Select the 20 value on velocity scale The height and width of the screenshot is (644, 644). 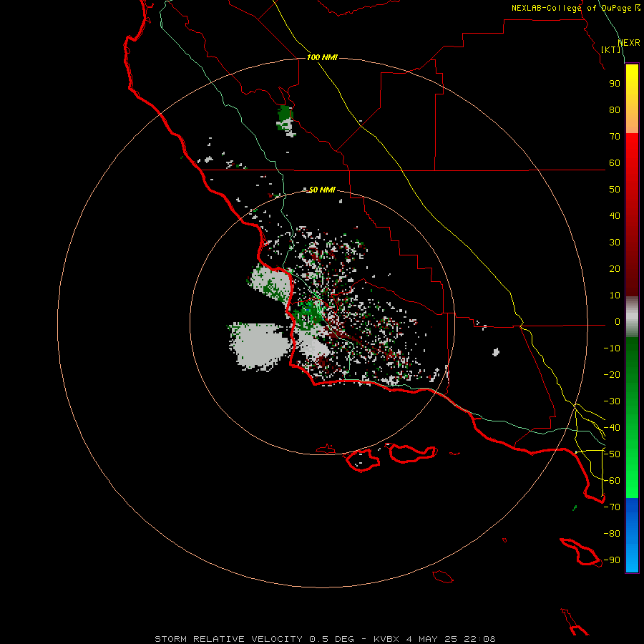pyautogui.click(x=615, y=268)
